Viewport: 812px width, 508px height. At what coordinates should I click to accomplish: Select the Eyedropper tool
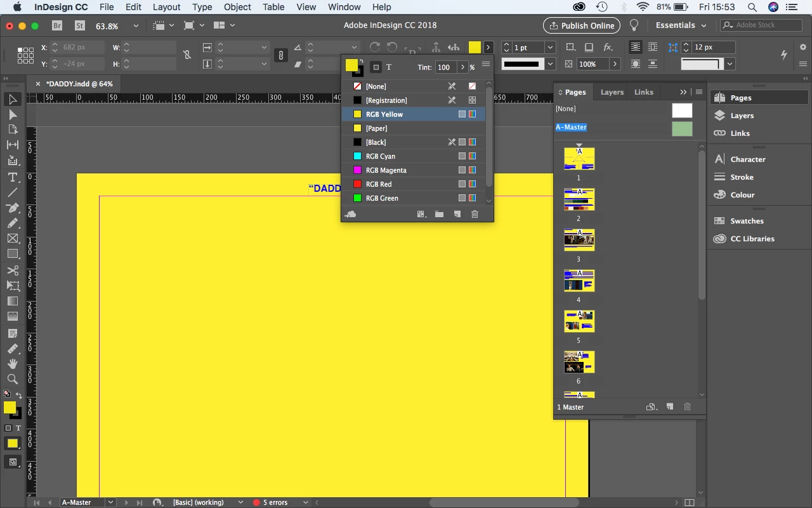point(12,349)
